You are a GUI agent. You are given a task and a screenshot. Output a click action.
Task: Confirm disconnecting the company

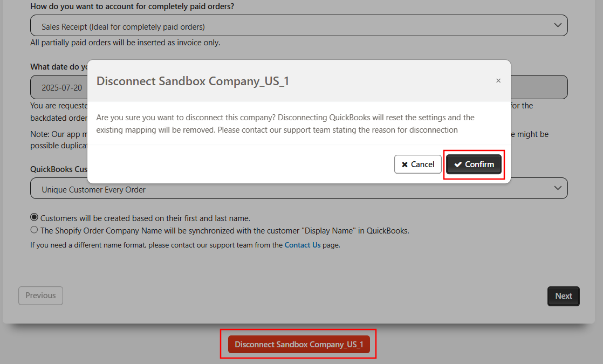coord(474,164)
